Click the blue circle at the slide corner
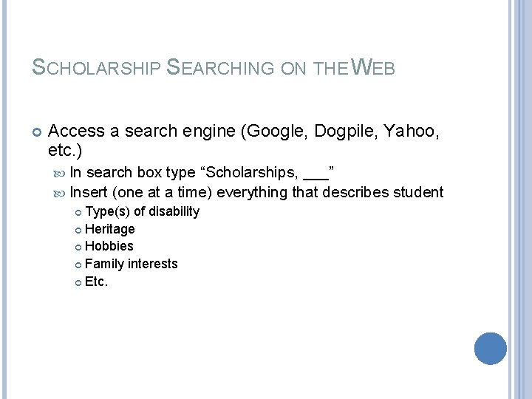The image size is (532, 399). [x=490, y=348]
